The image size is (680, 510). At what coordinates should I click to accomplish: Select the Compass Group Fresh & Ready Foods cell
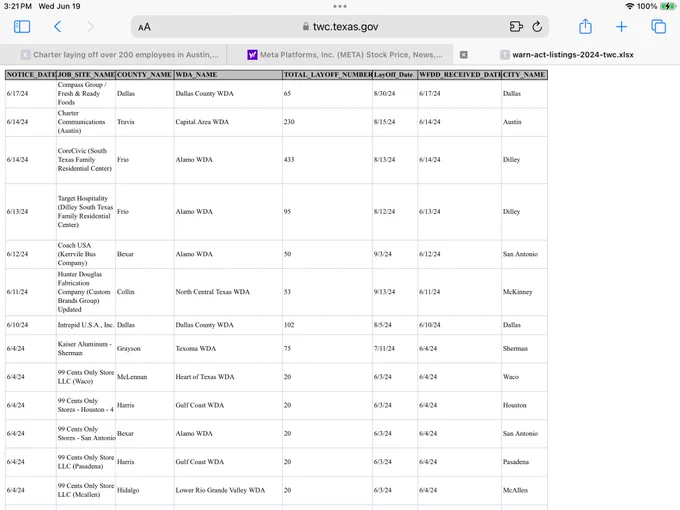[86, 94]
